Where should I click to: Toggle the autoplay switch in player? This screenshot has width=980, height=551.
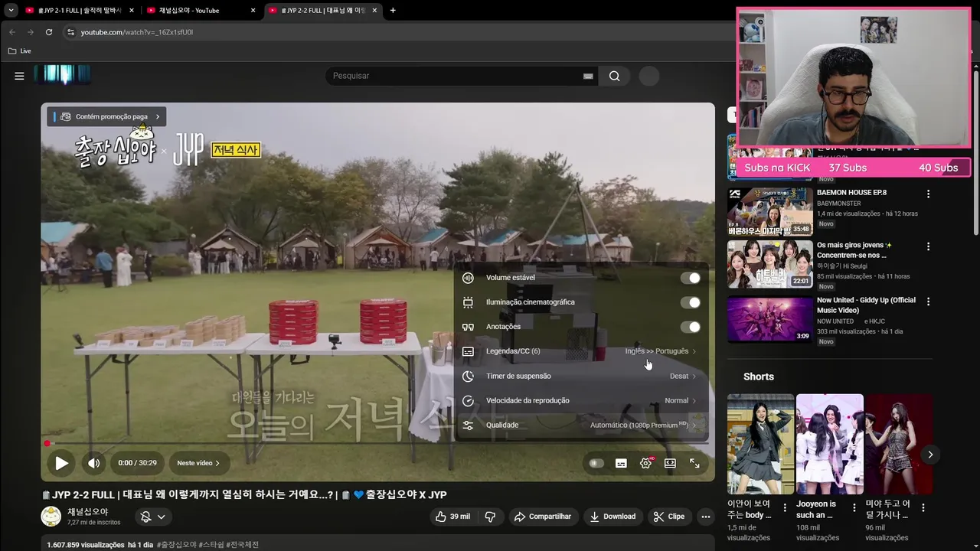click(x=596, y=463)
